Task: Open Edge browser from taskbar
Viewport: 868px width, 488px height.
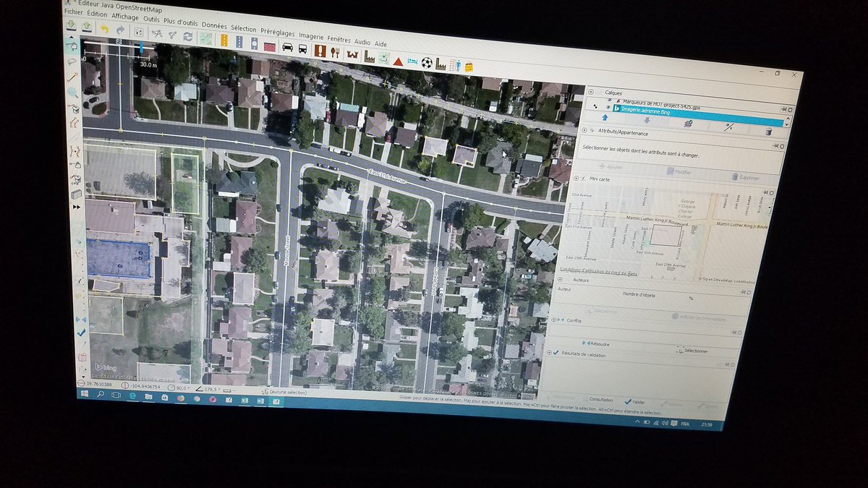Action: coord(132,395)
